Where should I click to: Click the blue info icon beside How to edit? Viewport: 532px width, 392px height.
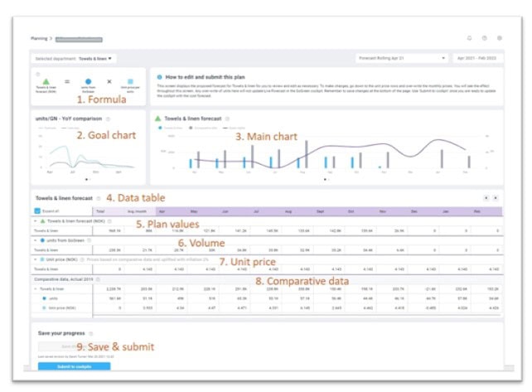(159, 76)
